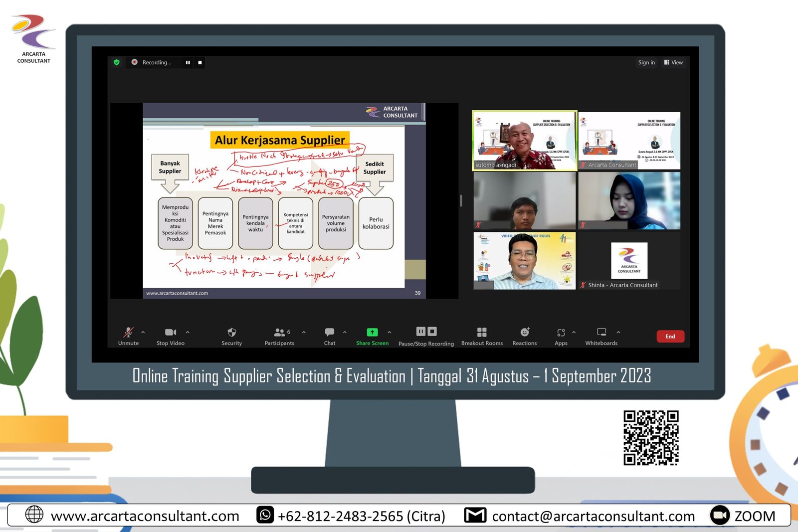This screenshot has width=798, height=532.
Task: Toggle Stop Video camera
Action: (x=171, y=333)
